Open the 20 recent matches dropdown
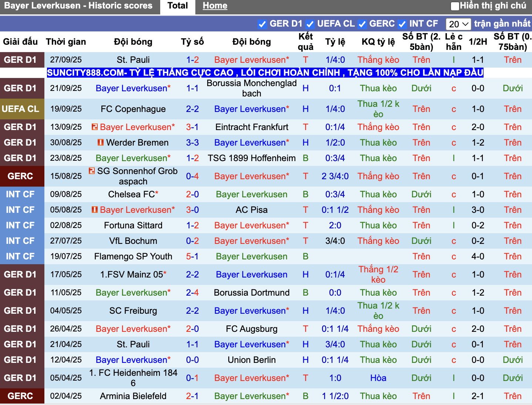The width and height of the screenshot is (532, 405). [x=458, y=24]
